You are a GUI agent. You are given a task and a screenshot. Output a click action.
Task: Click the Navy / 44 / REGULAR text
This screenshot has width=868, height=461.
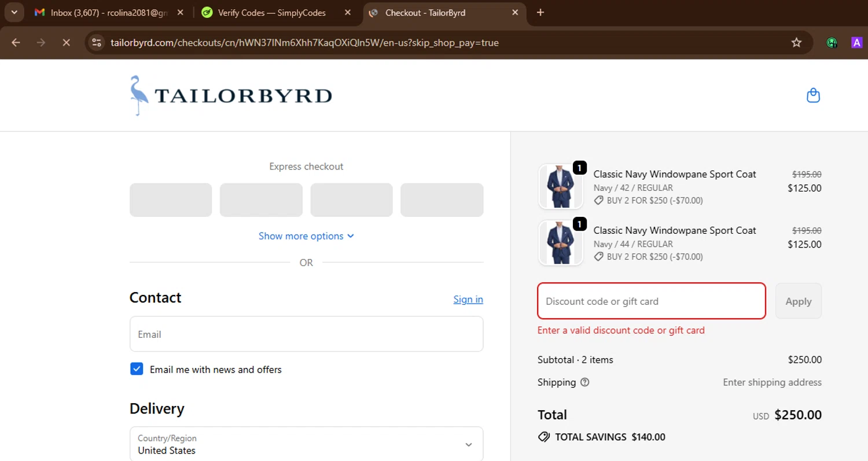pyautogui.click(x=633, y=244)
